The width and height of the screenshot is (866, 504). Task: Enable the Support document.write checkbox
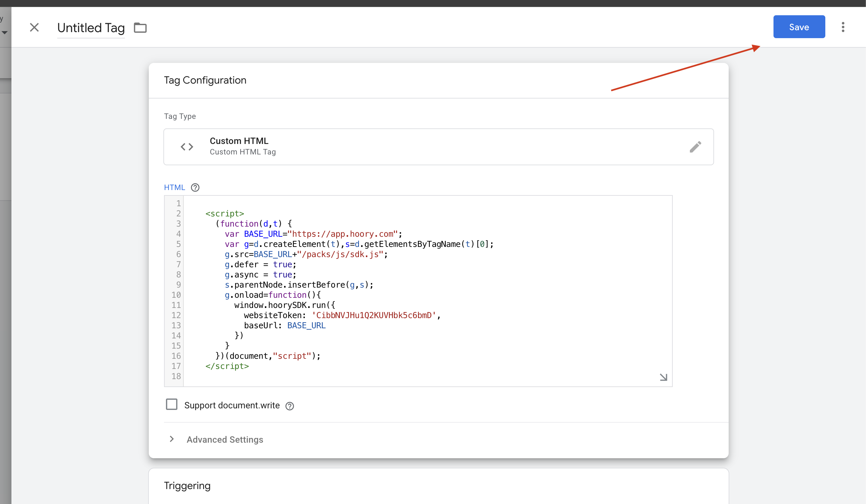click(171, 404)
